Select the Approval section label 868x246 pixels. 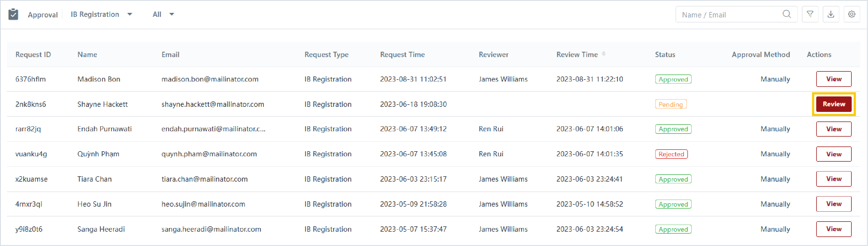[43, 15]
